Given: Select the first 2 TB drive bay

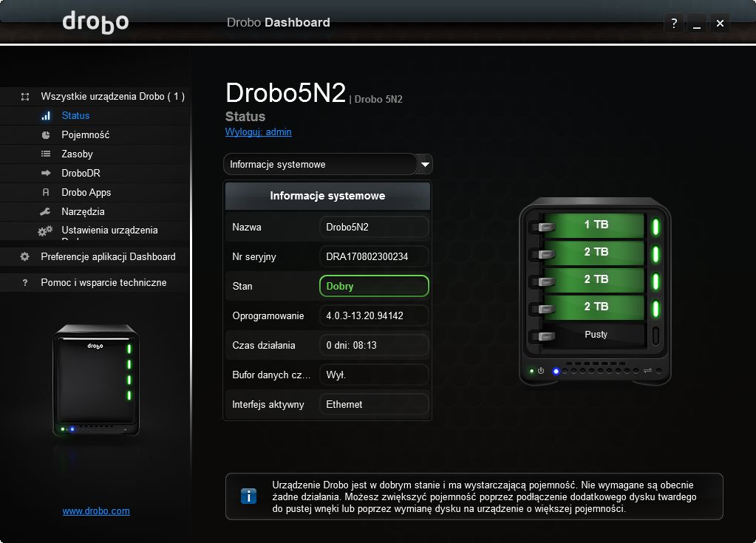Looking at the screenshot, I should pos(593,253).
